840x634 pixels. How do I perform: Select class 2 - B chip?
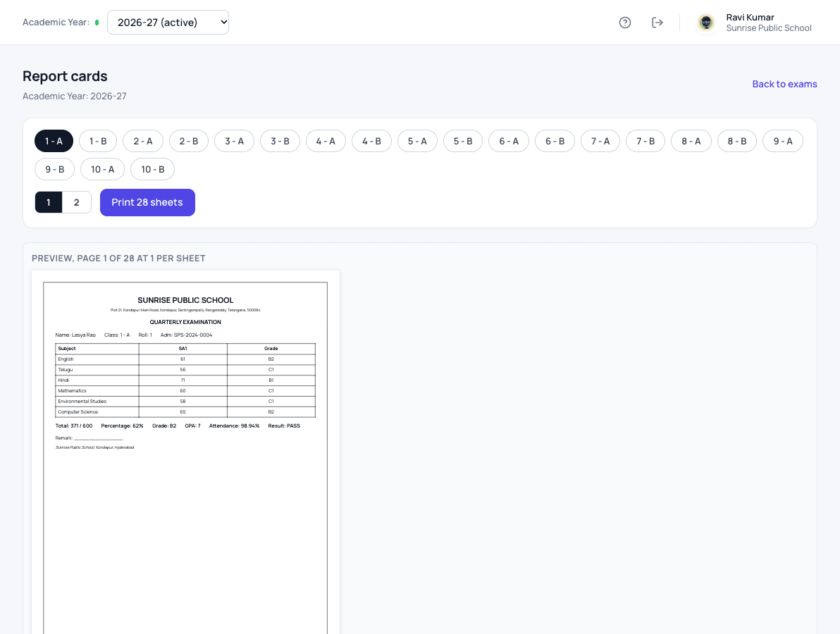(x=189, y=141)
